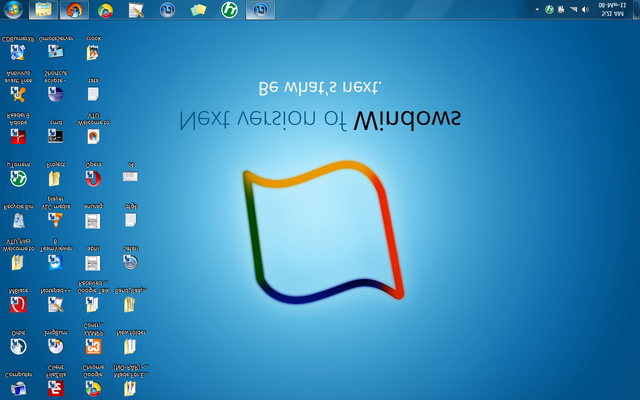Select the Project folder

(x=56, y=175)
